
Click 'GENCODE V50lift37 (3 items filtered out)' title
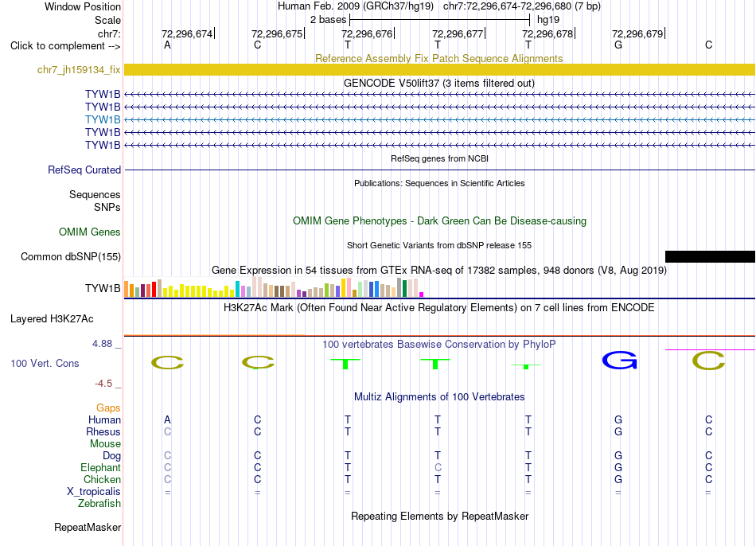[x=438, y=83]
